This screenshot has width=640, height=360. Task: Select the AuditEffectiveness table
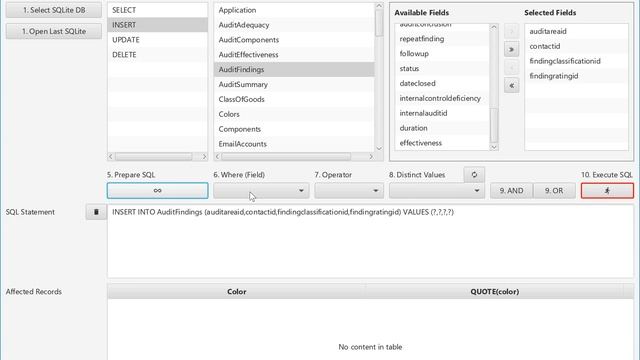(x=294, y=55)
